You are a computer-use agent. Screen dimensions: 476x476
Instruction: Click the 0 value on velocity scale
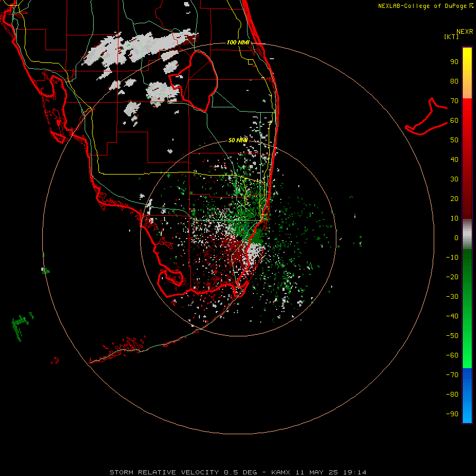pos(456,237)
